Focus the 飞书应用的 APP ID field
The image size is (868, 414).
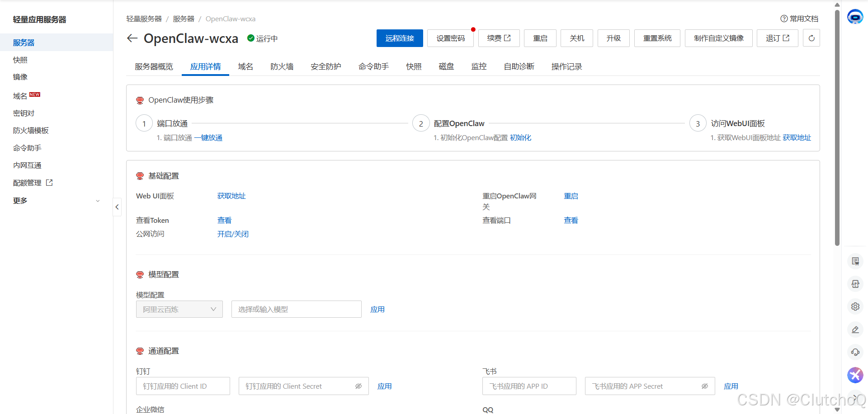529,386
